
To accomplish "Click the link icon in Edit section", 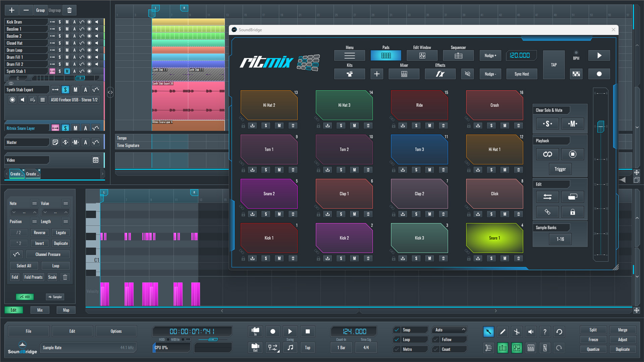I will click(x=547, y=212).
